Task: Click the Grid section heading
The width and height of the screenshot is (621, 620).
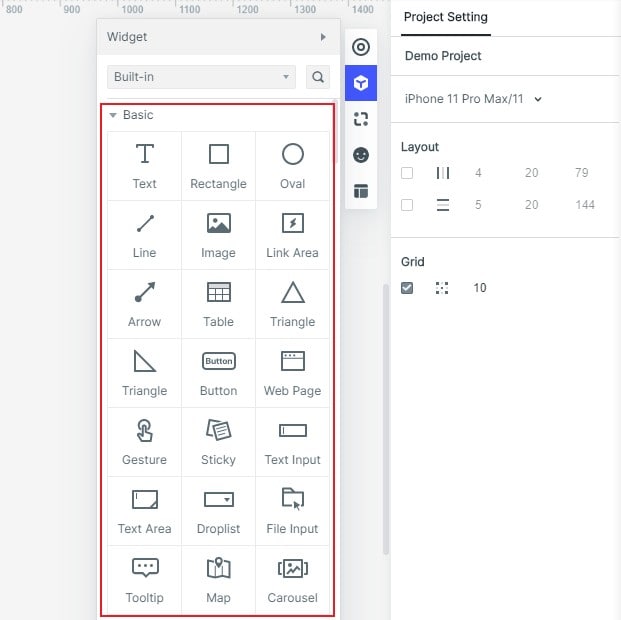Action: (x=412, y=262)
